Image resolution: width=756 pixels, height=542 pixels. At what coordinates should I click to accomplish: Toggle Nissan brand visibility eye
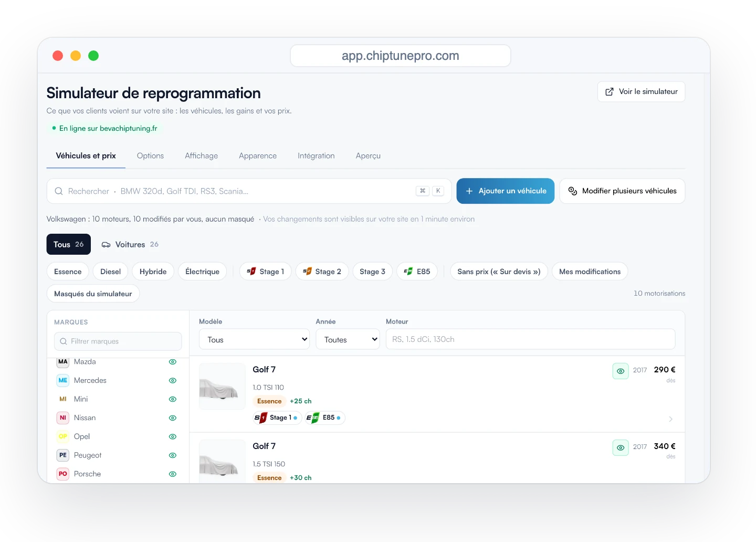(x=173, y=418)
